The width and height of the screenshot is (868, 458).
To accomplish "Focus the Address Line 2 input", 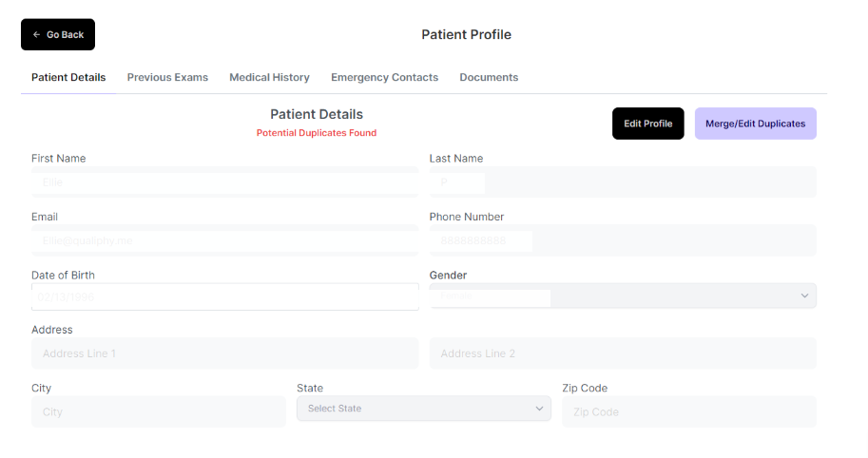I will coord(623,353).
